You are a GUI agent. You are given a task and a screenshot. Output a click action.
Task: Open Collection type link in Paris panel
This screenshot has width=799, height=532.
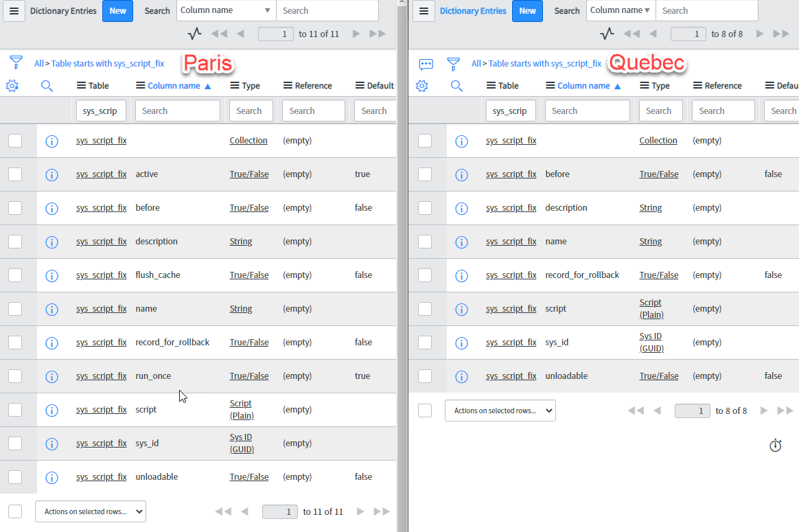point(248,141)
